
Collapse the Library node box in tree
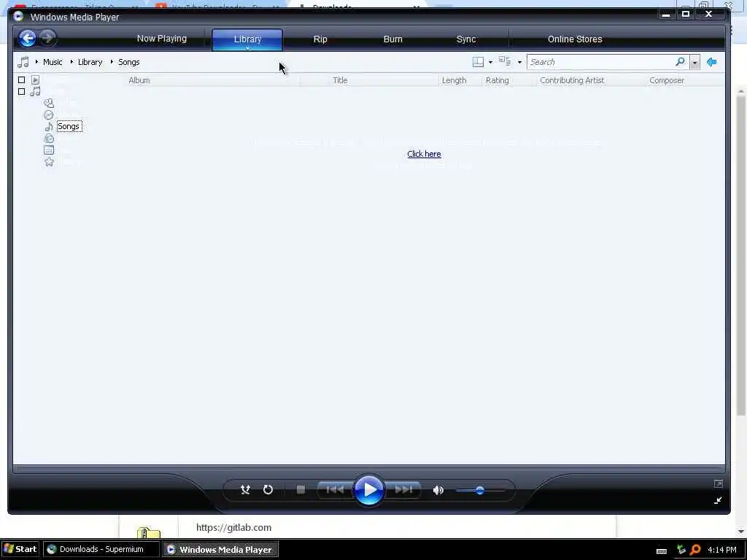click(x=21, y=91)
